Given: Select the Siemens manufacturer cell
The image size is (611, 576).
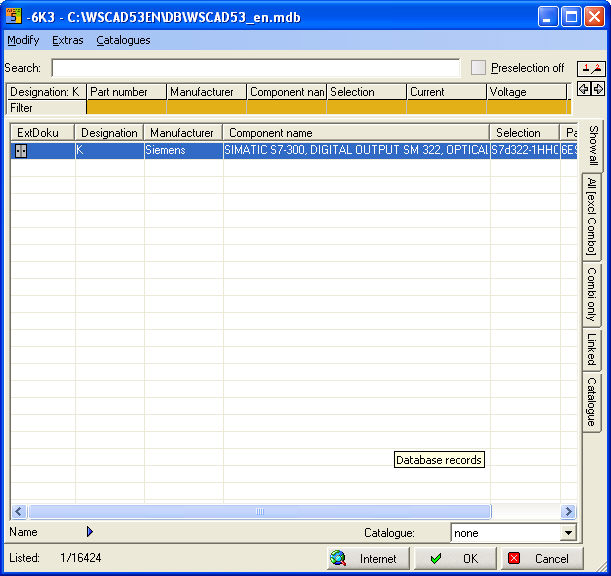Looking at the screenshot, I should pyautogui.click(x=184, y=150).
